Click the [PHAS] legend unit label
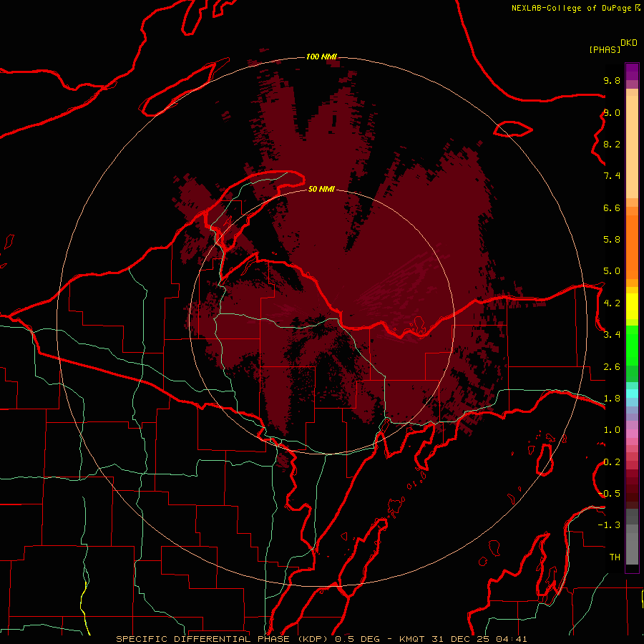 pos(605,49)
